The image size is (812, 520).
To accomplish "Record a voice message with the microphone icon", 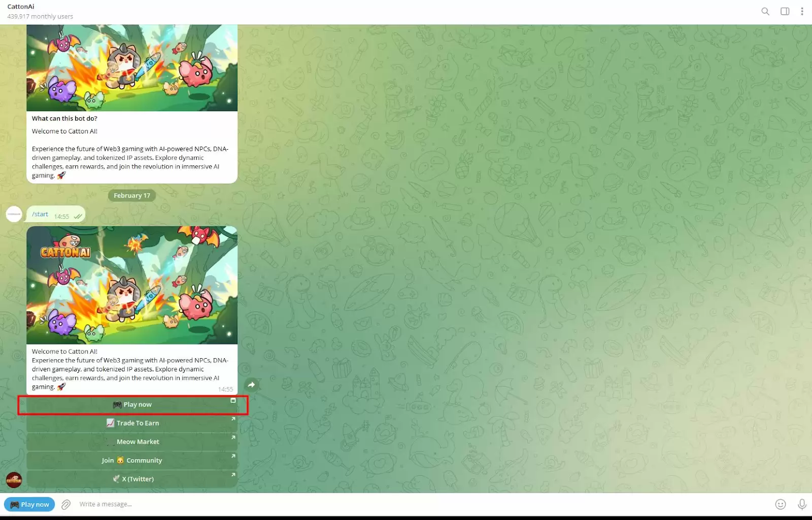I will 802,504.
